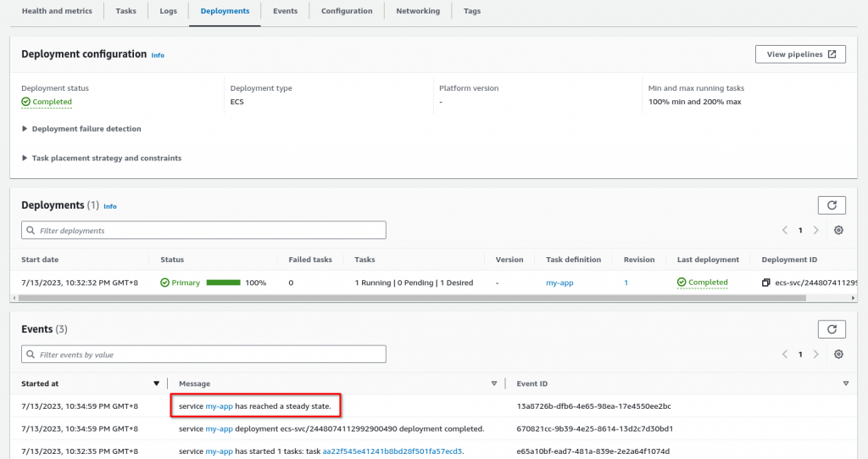Open Deployments table settings gear
The width and height of the screenshot is (868, 459).
838,230
